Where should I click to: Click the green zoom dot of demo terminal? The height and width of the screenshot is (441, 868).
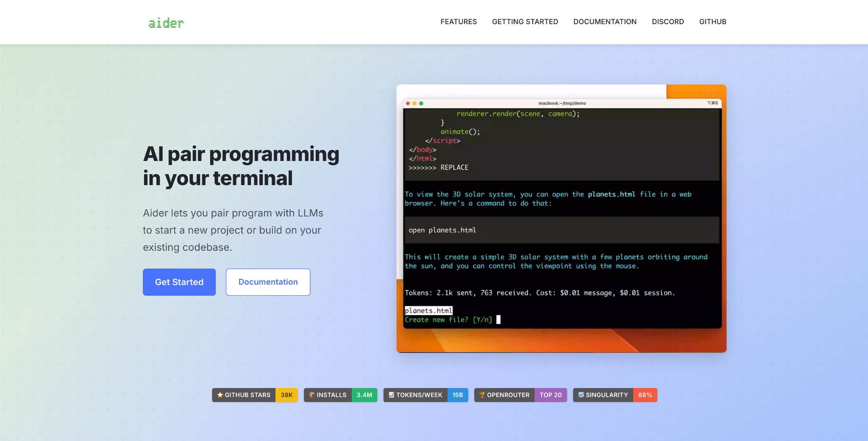[421, 103]
